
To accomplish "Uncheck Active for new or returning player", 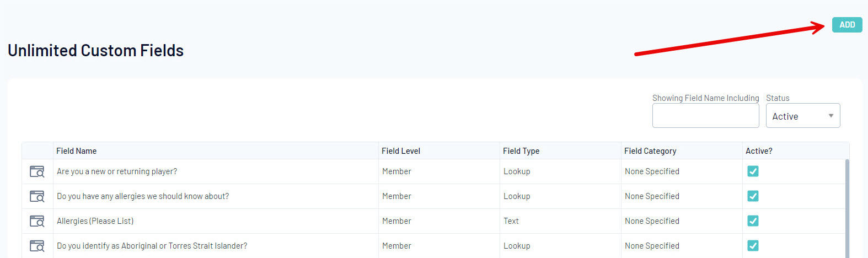I will (753, 171).
